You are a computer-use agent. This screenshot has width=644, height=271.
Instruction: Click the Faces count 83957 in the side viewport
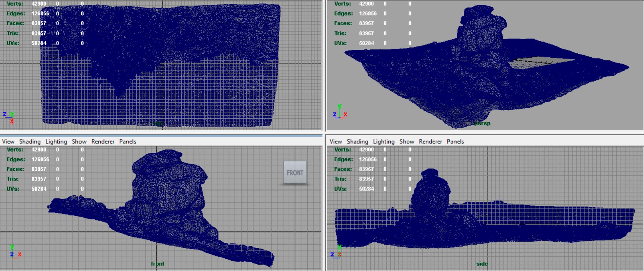click(366, 169)
